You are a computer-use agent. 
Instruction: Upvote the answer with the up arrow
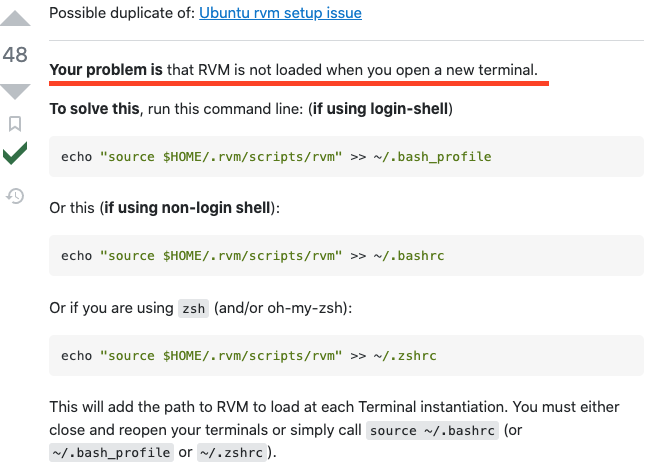tap(15, 22)
